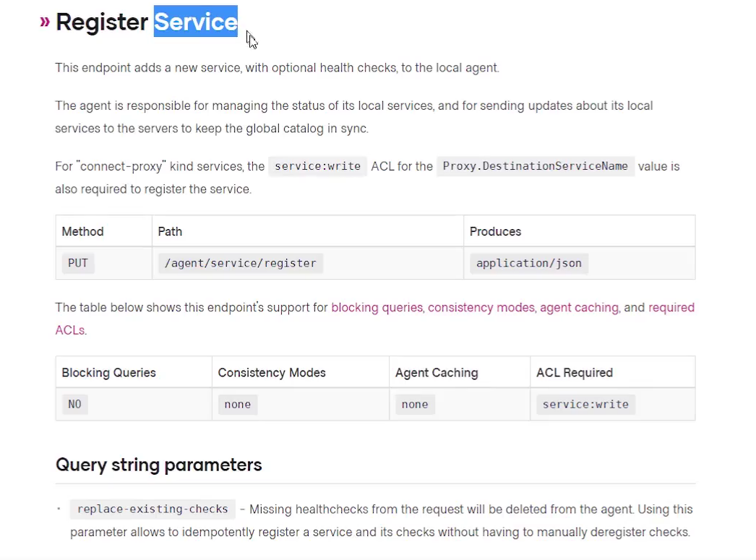Click service:write under ACL Required column
Viewport: 756px width, 560px height.
tap(585, 405)
